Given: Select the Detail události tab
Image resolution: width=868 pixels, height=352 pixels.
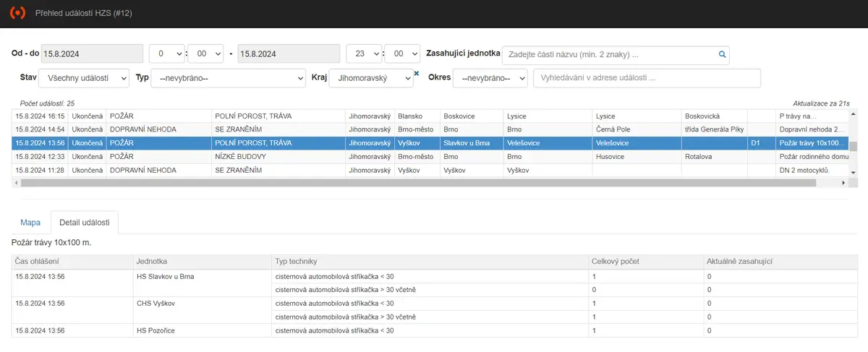Looking at the screenshot, I should 85,223.
